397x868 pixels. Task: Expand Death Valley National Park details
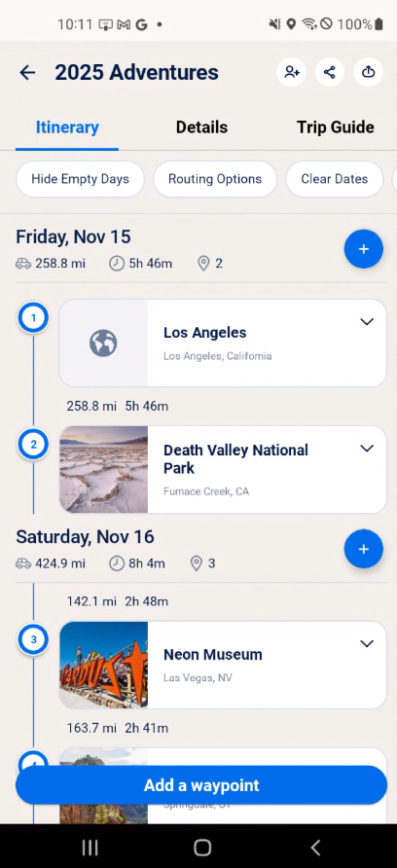pyautogui.click(x=367, y=449)
